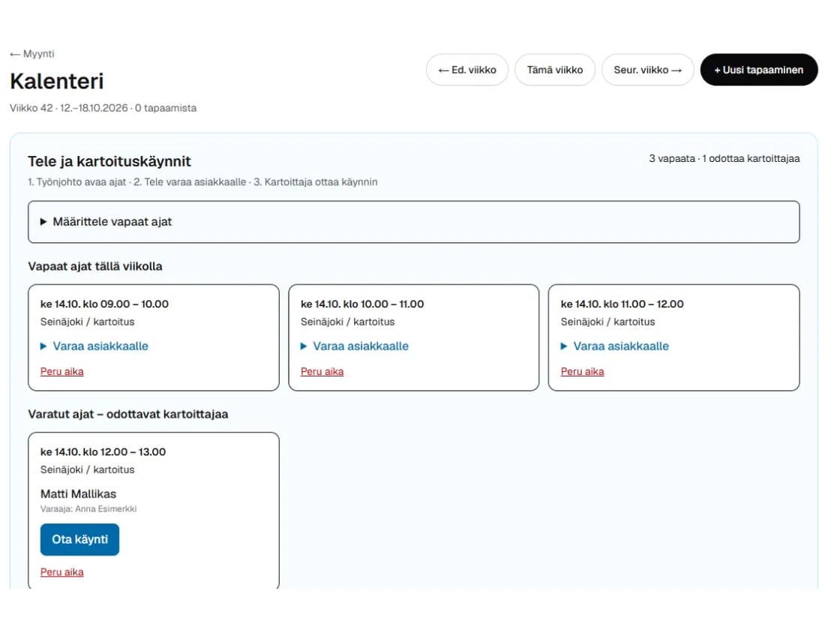The height and width of the screenshot is (630, 840).
Task: Cancel the 11.00 – 12.00 slot via Peru aika
Action: tap(582, 371)
